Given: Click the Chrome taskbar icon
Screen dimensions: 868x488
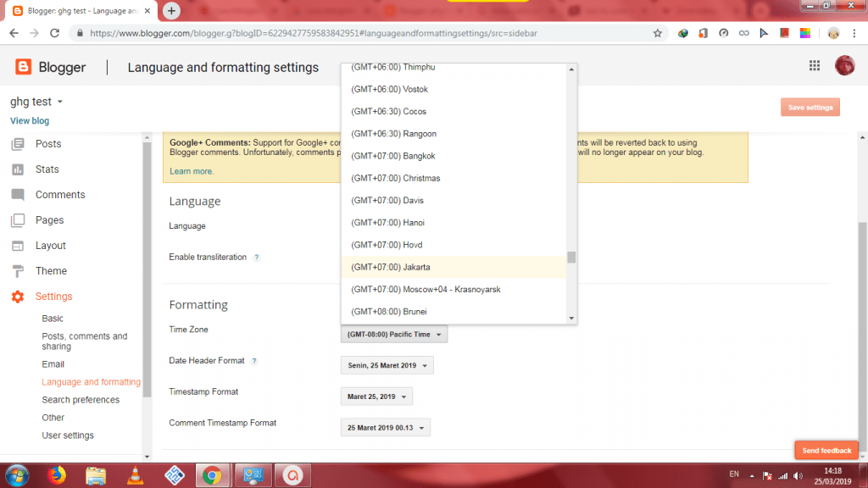Looking at the screenshot, I should point(212,475).
